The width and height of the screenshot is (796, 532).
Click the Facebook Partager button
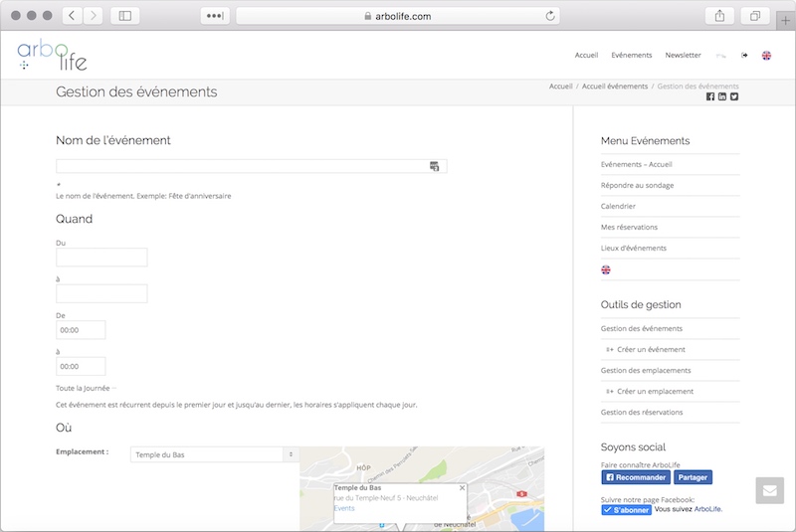click(x=693, y=477)
